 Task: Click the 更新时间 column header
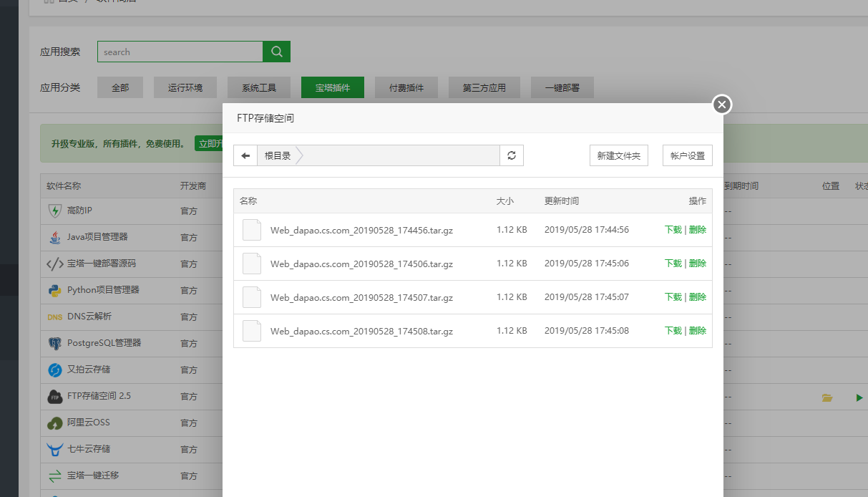562,201
